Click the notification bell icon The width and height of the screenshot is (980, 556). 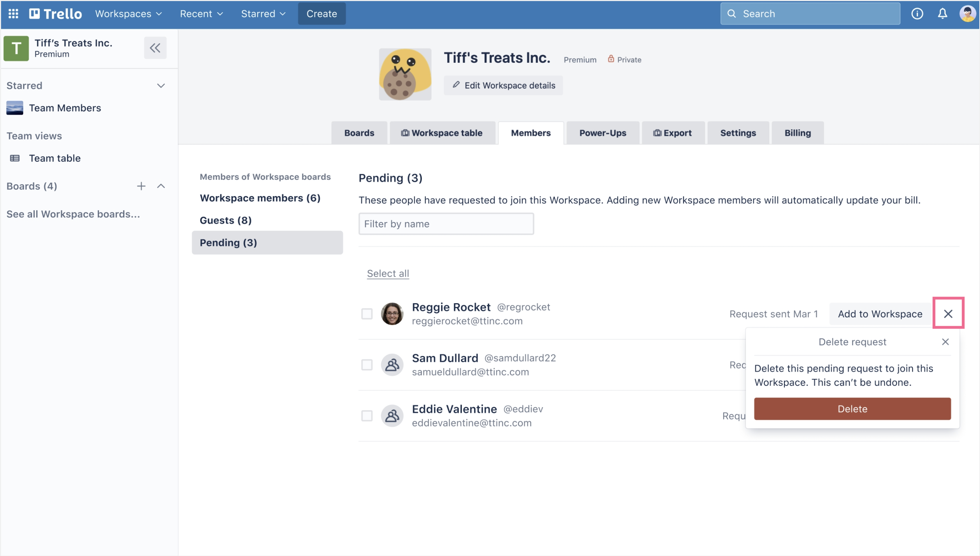941,13
